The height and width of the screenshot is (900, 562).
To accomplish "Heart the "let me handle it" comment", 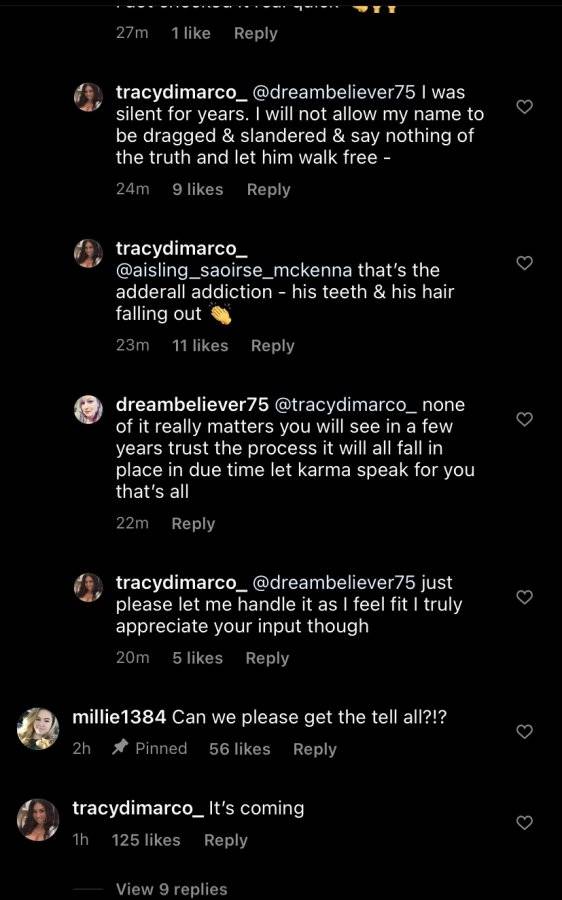I will [525, 597].
